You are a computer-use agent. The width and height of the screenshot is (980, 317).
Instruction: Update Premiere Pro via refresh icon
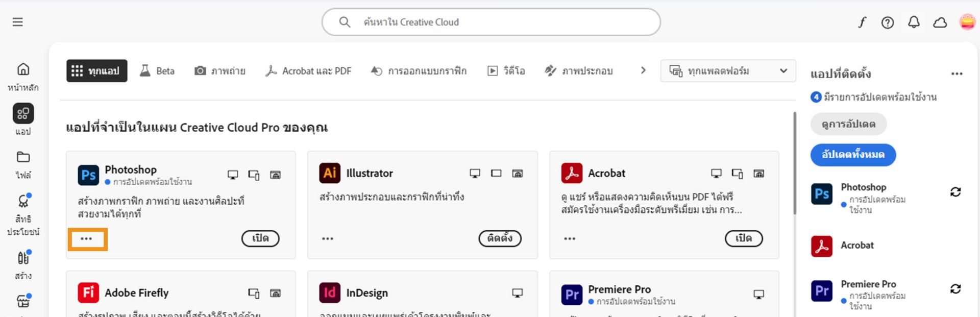(x=955, y=289)
